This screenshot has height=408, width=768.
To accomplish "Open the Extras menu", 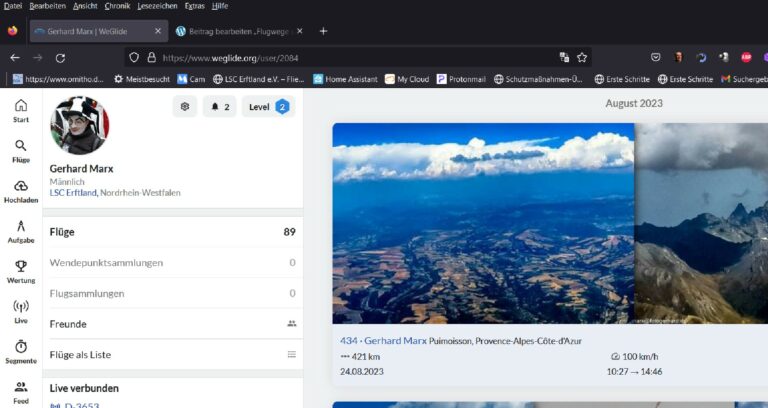I will coord(194,6).
